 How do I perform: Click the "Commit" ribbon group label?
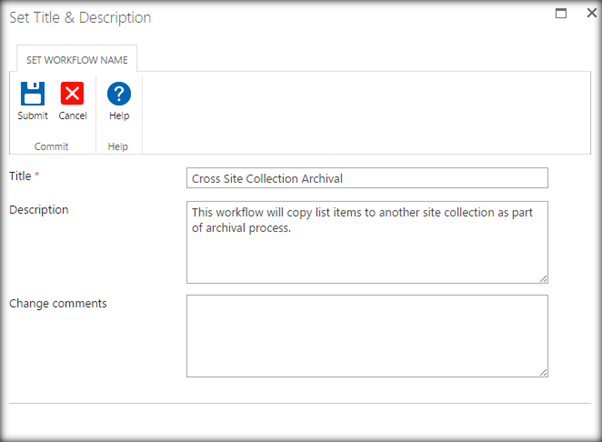(51, 146)
